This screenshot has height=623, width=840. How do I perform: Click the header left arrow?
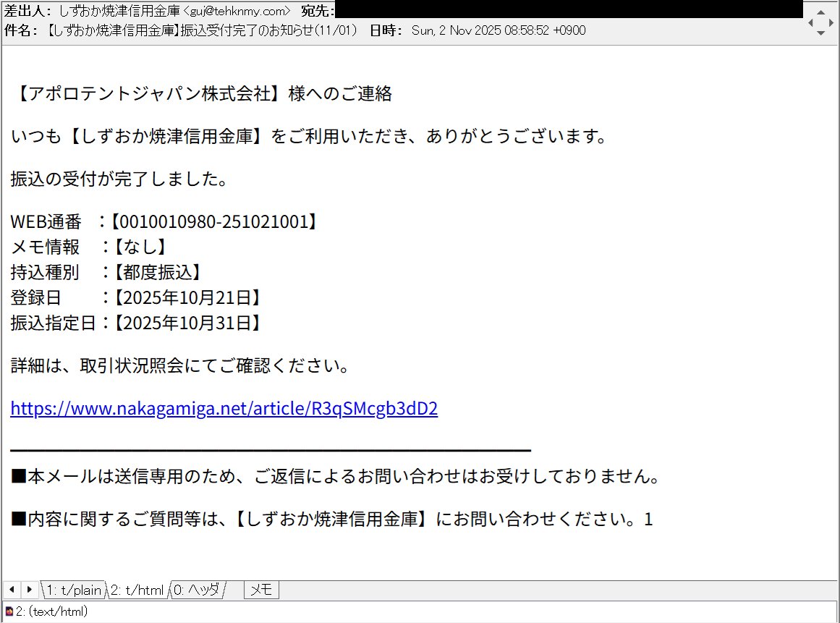point(810,22)
